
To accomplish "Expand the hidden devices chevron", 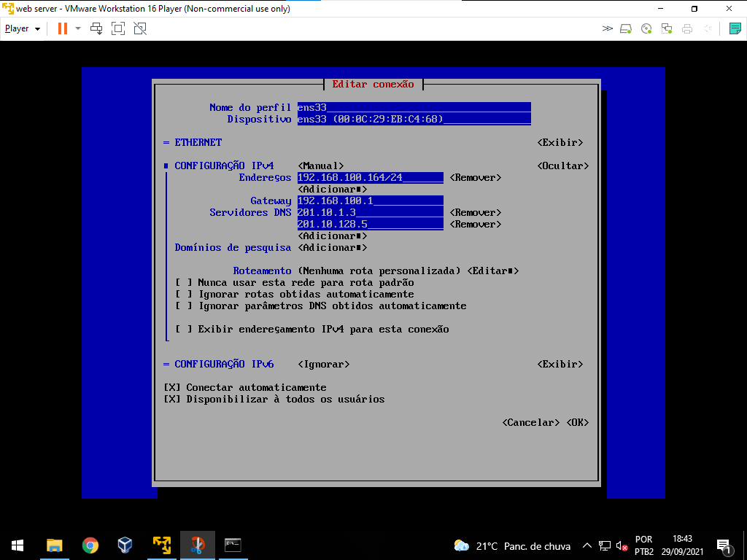I will pyautogui.click(x=608, y=28).
